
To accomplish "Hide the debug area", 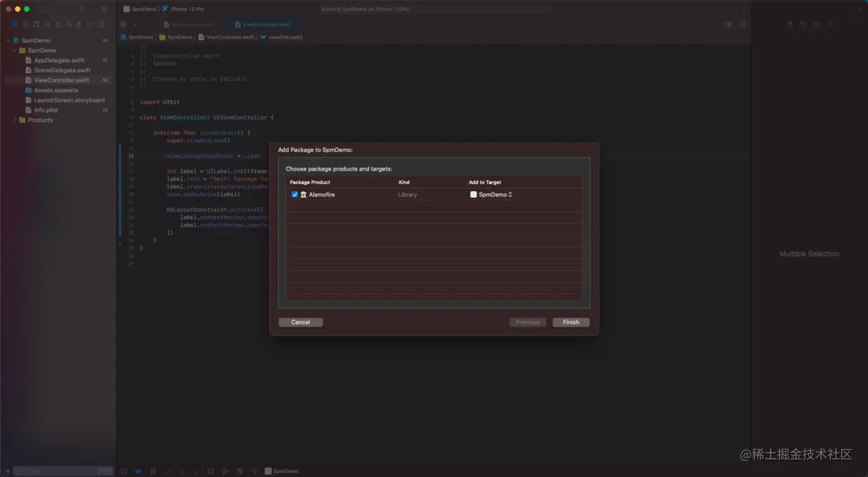I will pos(123,471).
